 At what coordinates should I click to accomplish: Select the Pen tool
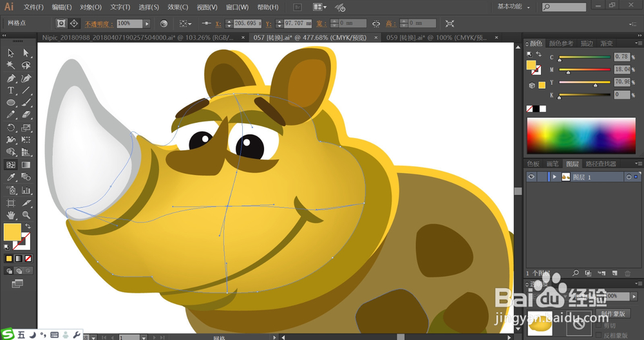(x=11, y=78)
